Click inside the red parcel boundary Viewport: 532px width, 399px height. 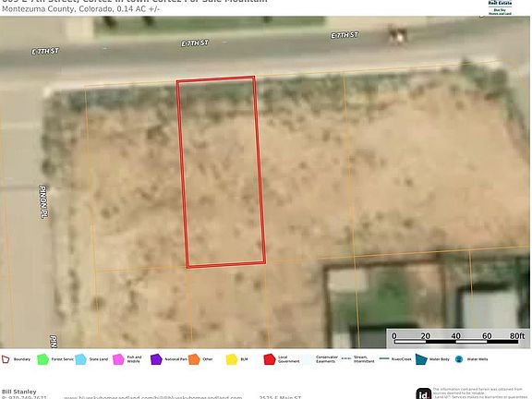coord(221,172)
